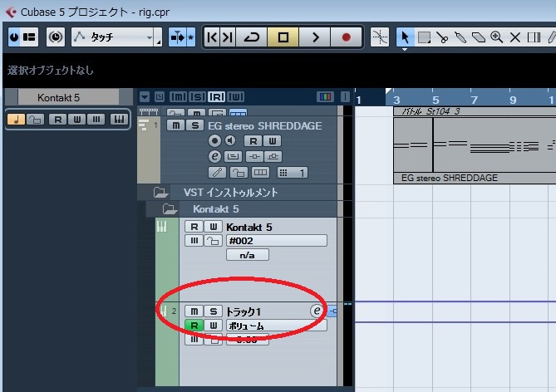The width and height of the screenshot is (556, 392).
Task: Solo the EG stereo SHREDDAGE track
Action: point(194,125)
